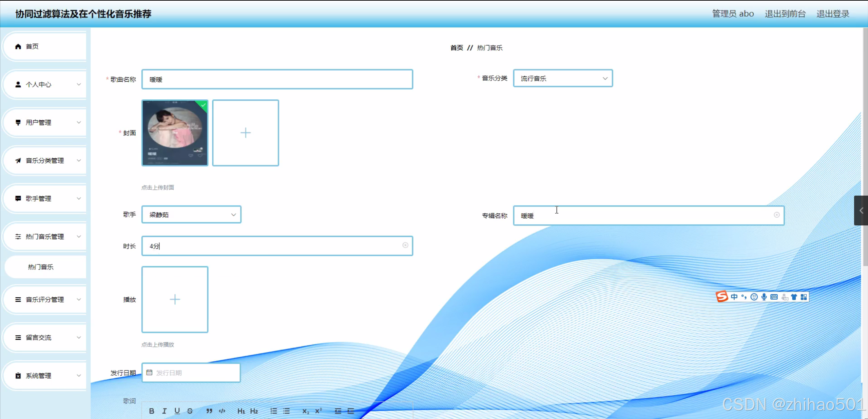
Task: Toggle Sogou voice input microphone
Action: click(x=764, y=297)
